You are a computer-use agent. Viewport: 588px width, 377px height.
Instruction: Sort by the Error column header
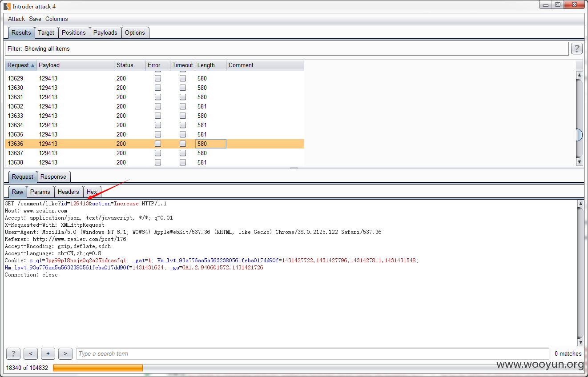tap(158, 65)
